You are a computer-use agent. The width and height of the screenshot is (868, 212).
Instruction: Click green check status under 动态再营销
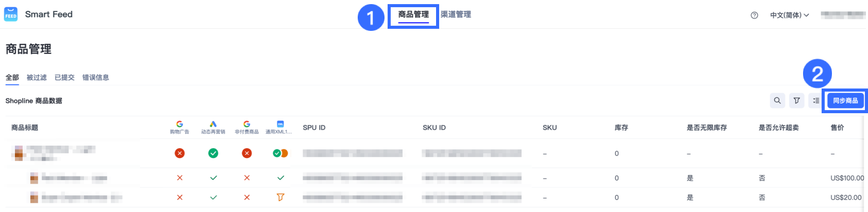(213, 153)
